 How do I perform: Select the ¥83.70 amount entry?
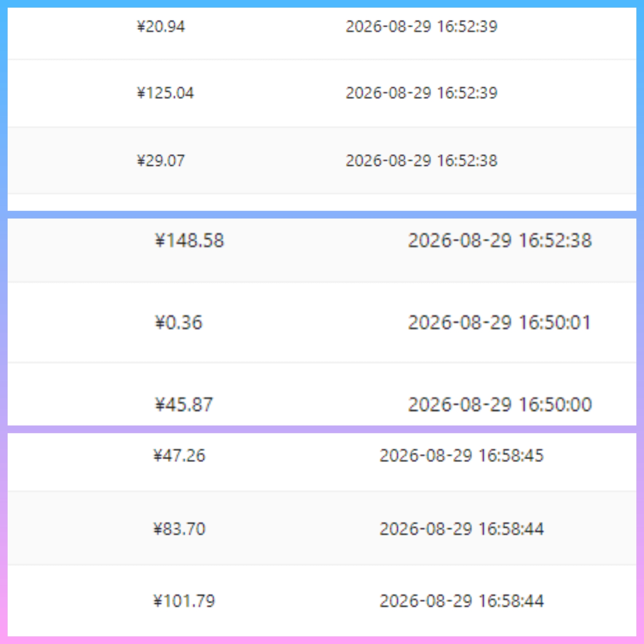[179, 529]
